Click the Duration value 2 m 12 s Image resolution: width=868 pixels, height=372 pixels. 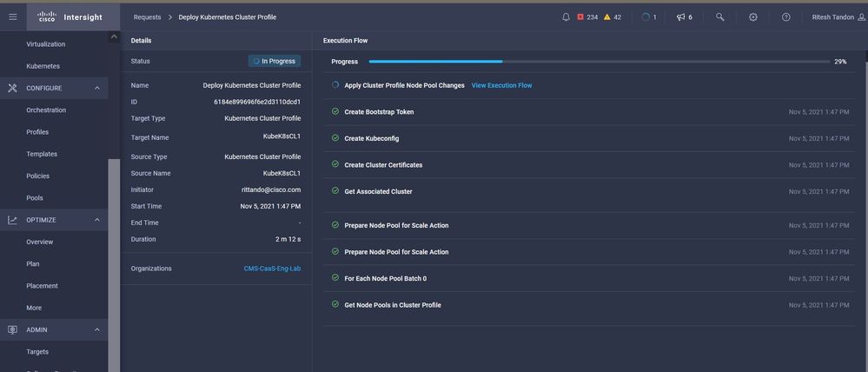tap(288, 239)
